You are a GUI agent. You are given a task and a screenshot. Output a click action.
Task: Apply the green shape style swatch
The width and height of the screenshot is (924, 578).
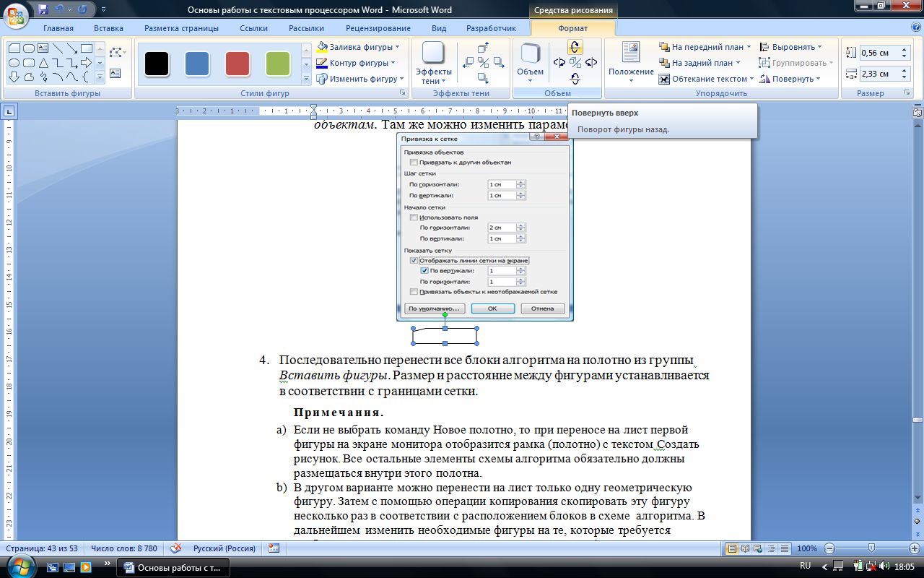coord(278,64)
